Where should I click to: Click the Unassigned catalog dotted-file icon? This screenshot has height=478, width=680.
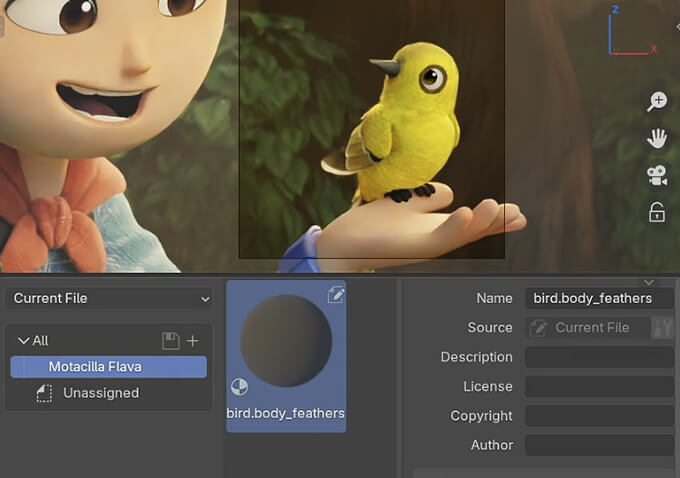click(x=44, y=393)
